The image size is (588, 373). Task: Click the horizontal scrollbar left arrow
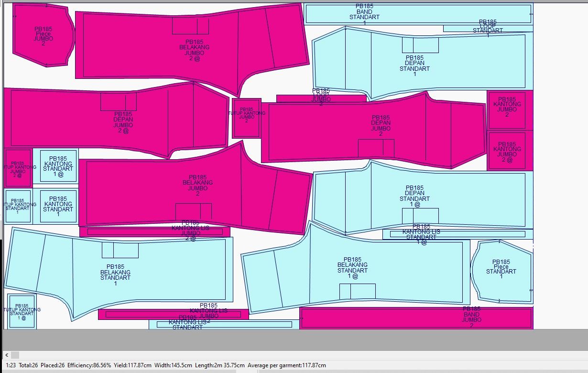pyautogui.click(x=6, y=355)
